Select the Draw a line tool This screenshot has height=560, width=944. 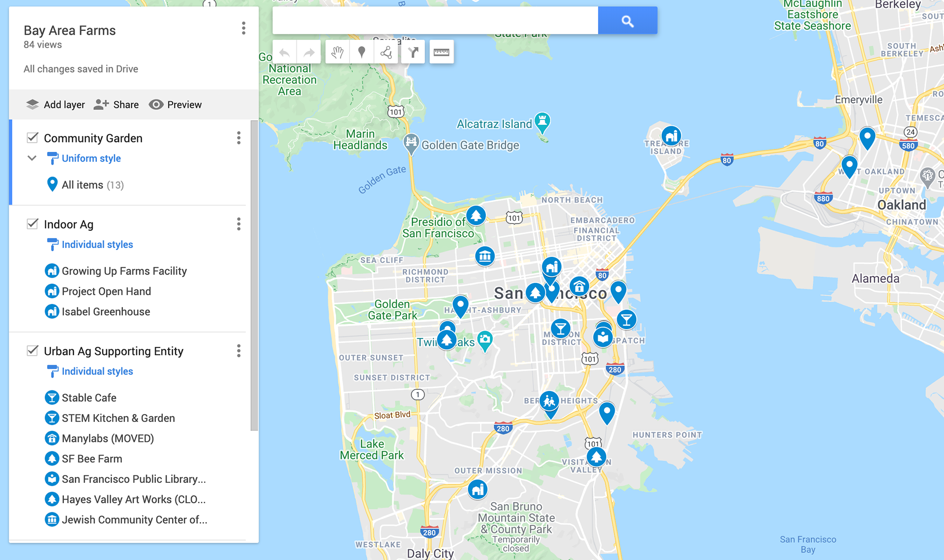pos(386,52)
